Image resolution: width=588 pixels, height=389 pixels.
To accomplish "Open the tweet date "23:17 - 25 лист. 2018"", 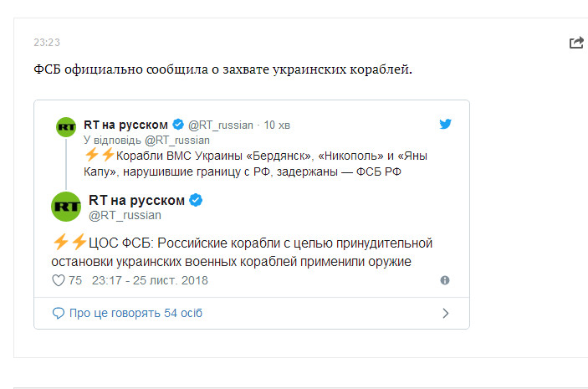I will coord(150,281).
